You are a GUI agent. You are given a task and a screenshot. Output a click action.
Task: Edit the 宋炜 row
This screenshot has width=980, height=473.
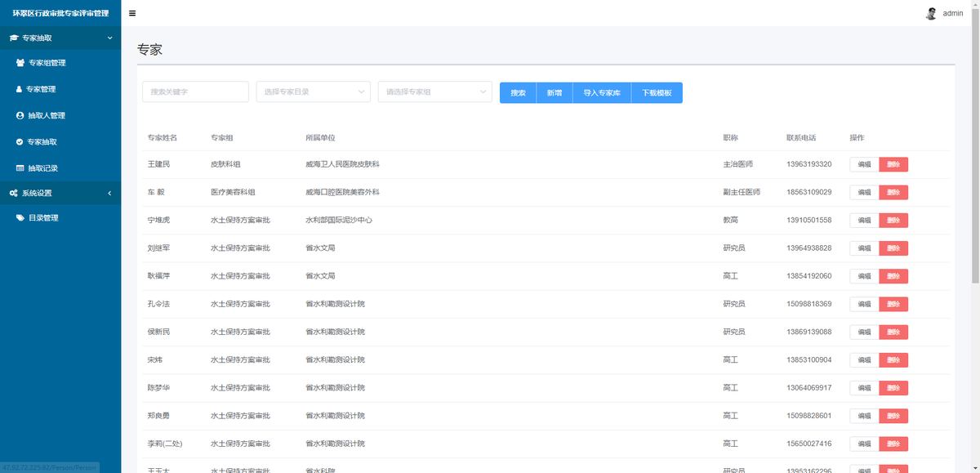864,360
